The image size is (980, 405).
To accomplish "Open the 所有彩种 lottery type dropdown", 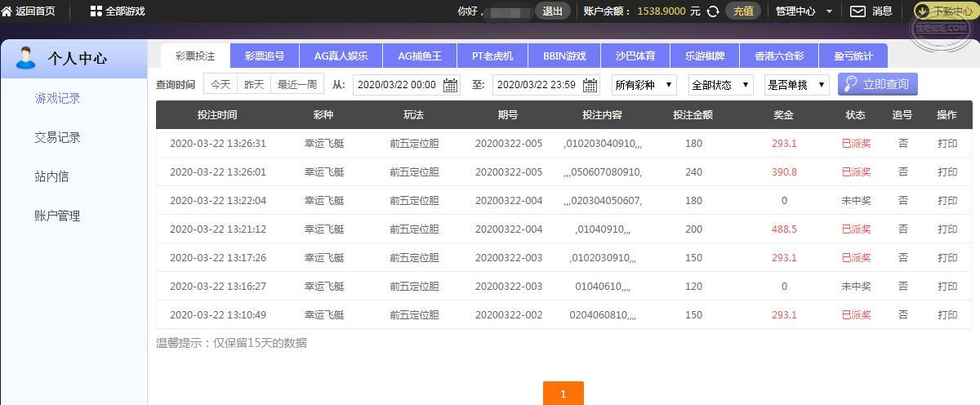I will (644, 84).
